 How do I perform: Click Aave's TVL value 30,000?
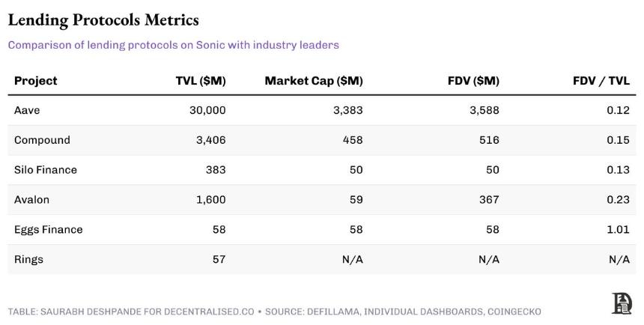click(x=208, y=110)
